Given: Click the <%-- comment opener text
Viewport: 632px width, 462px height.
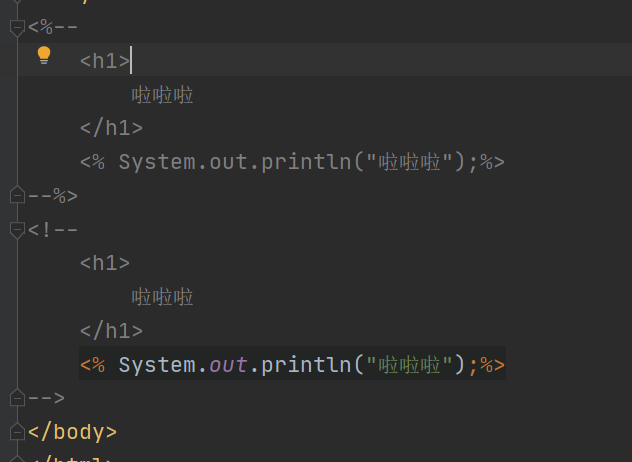Looking at the screenshot, I should tap(53, 27).
